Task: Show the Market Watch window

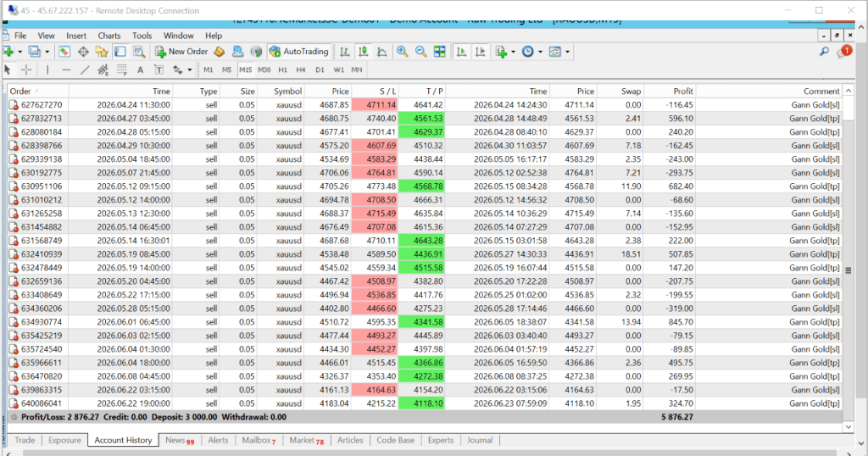Action: [64, 52]
